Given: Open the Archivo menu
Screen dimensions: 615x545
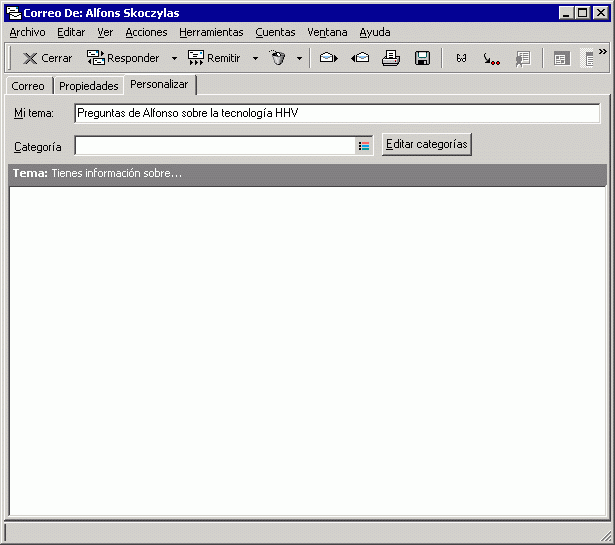Looking at the screenshot, I should 27,32.
